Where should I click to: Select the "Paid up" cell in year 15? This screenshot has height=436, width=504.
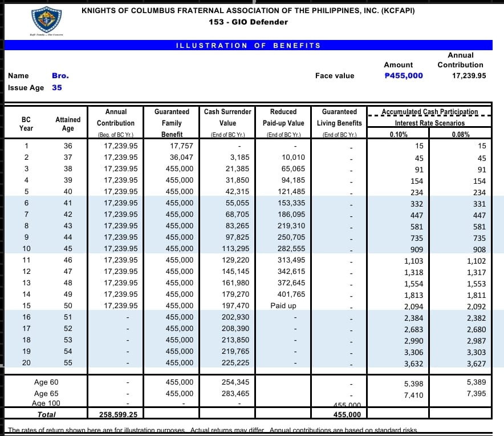[x=283, y=306]
